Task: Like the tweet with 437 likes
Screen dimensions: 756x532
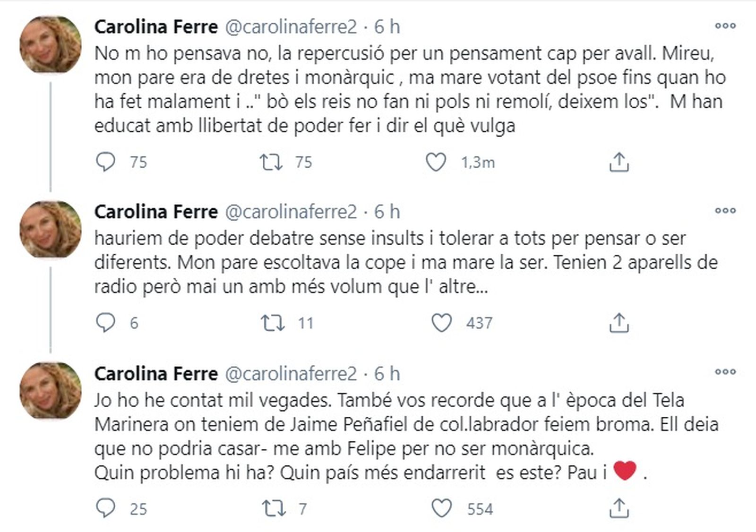Action: (x=442, y=323)
